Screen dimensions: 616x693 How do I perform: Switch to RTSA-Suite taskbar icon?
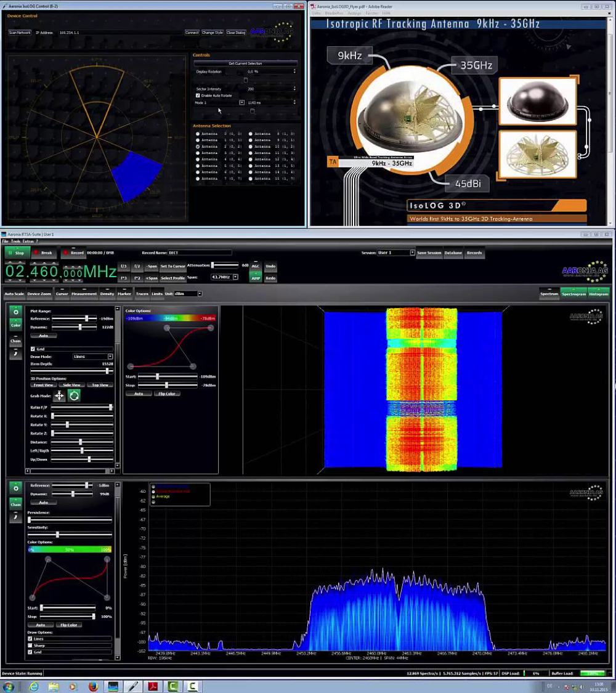pos(113,686)
